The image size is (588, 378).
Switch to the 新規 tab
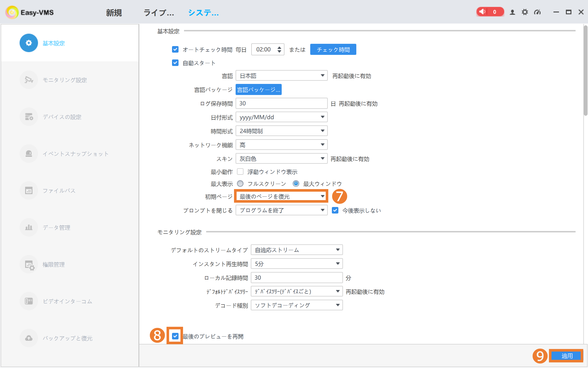tap(114, 12)
